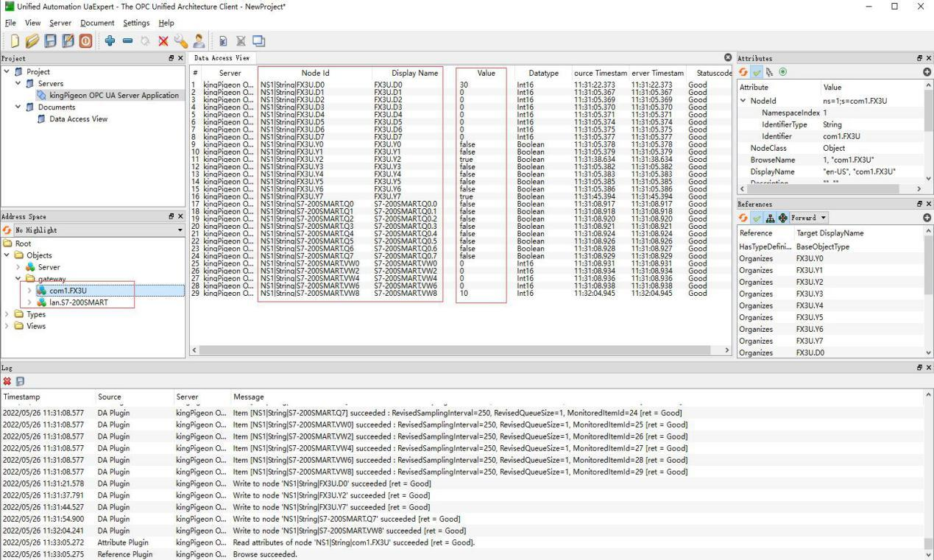The image size is (934, 560).
Task: Open the Server menu
Action: pyautogui.click(x=60, y=23)
